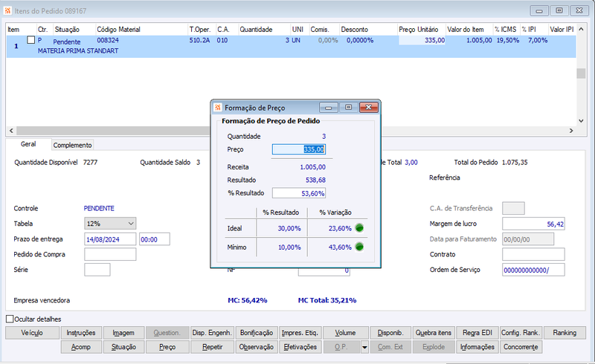Click the Bonificação button

(x=257, y=333)
